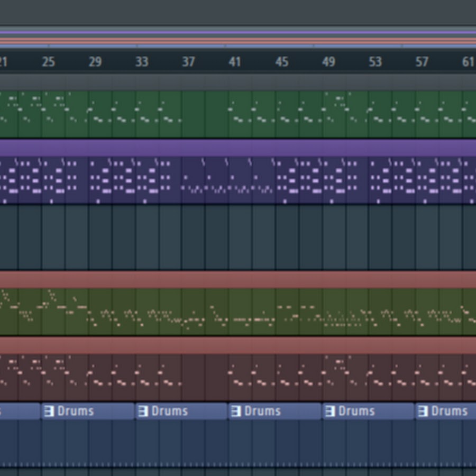This screenshot has height=476, width=476.
Task: Select the Drums clip label starting at bar 41
Action: pyautogui.click(x=262, y=411)
